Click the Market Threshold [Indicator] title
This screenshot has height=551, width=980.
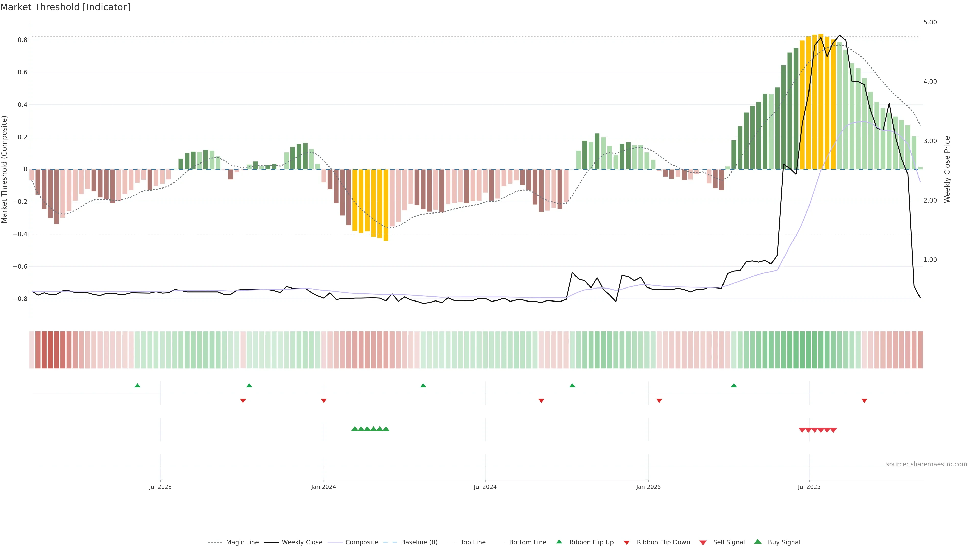point(65,7)
